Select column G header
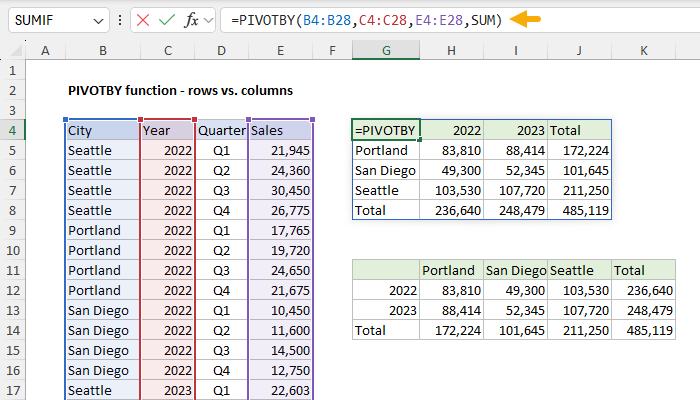Image resolution: width=700 pixels, height=400 pixels. point(386,50)
